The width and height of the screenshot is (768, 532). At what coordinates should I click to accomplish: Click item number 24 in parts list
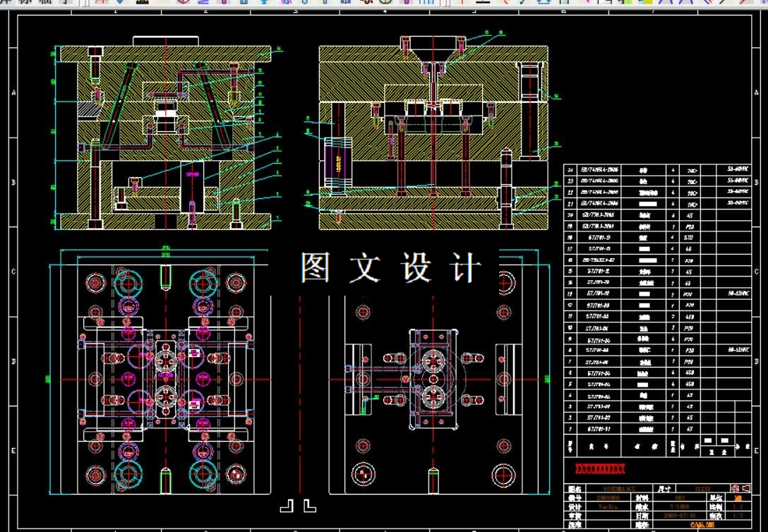click(x=570, y=170)
